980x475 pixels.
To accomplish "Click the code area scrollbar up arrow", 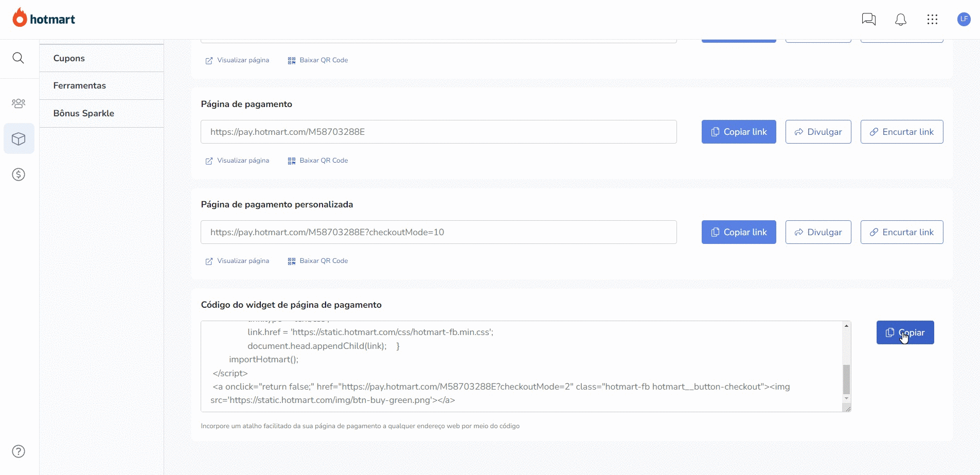I will click(x=846, y=326).
